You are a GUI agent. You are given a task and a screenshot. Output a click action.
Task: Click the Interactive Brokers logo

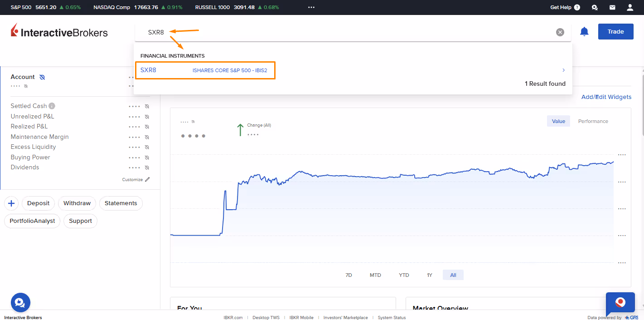tap(59, 31)
